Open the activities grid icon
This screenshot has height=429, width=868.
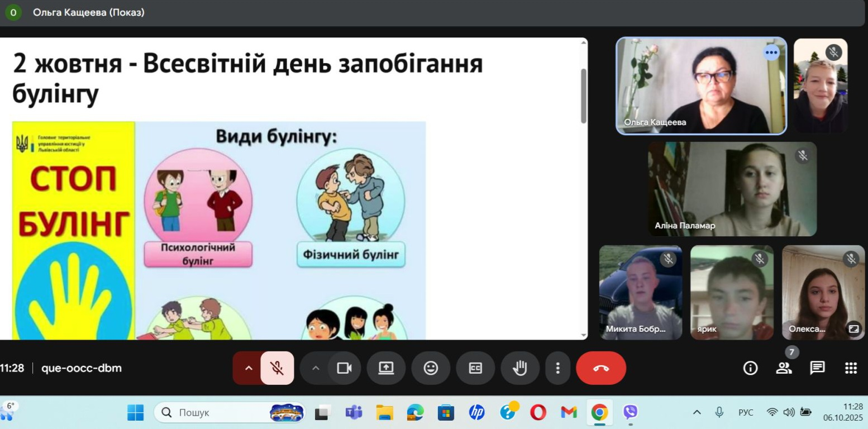click(851, 368)
